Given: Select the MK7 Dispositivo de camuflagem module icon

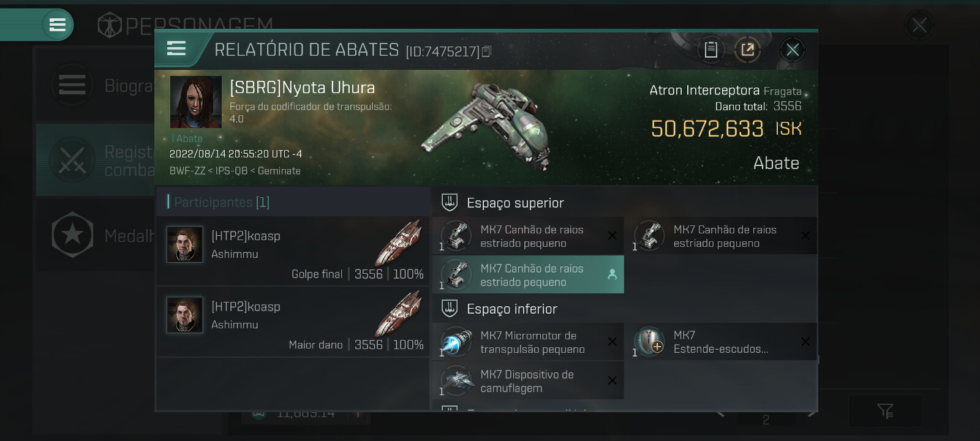Looking at the screenshot, I should 456,380.
